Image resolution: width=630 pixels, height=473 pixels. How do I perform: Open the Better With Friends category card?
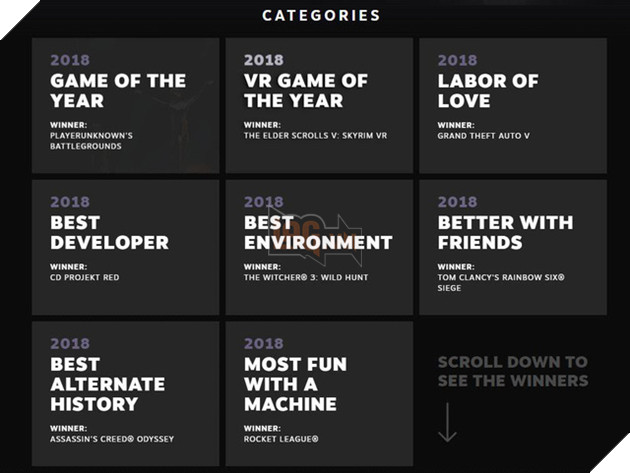tap(513, 248)
